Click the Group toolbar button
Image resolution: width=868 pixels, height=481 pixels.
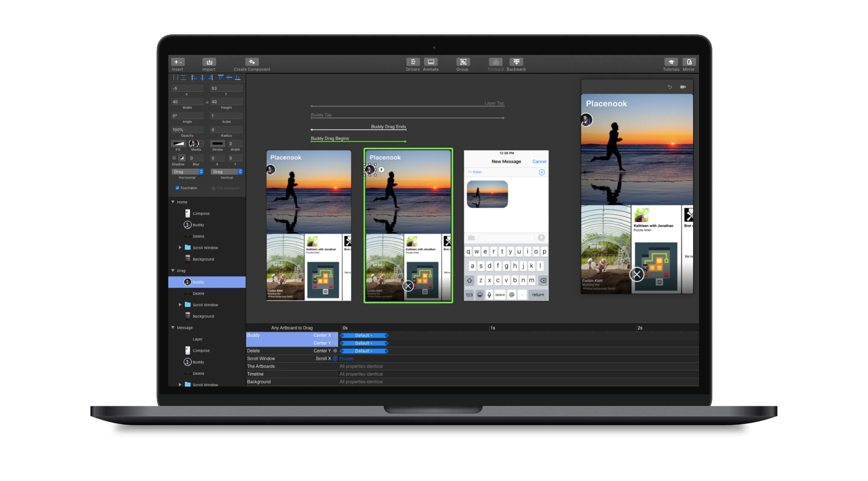pyautogui.click(x=463, y=62)
